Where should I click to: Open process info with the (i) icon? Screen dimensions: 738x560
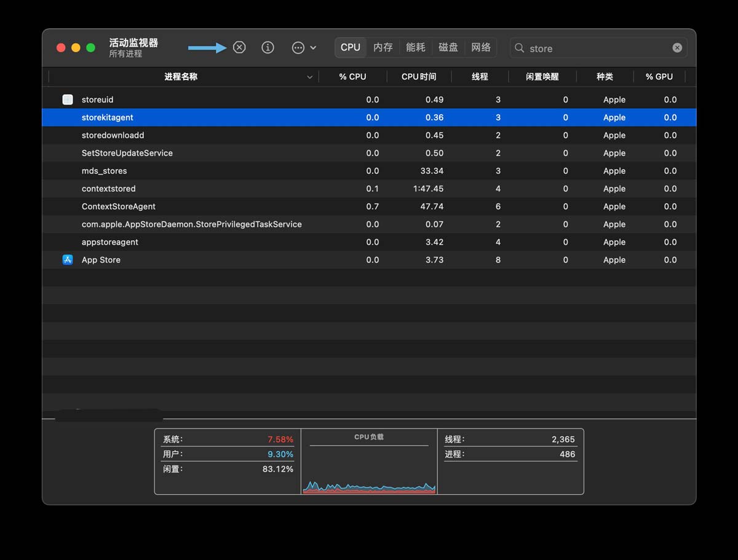point(268,47)
